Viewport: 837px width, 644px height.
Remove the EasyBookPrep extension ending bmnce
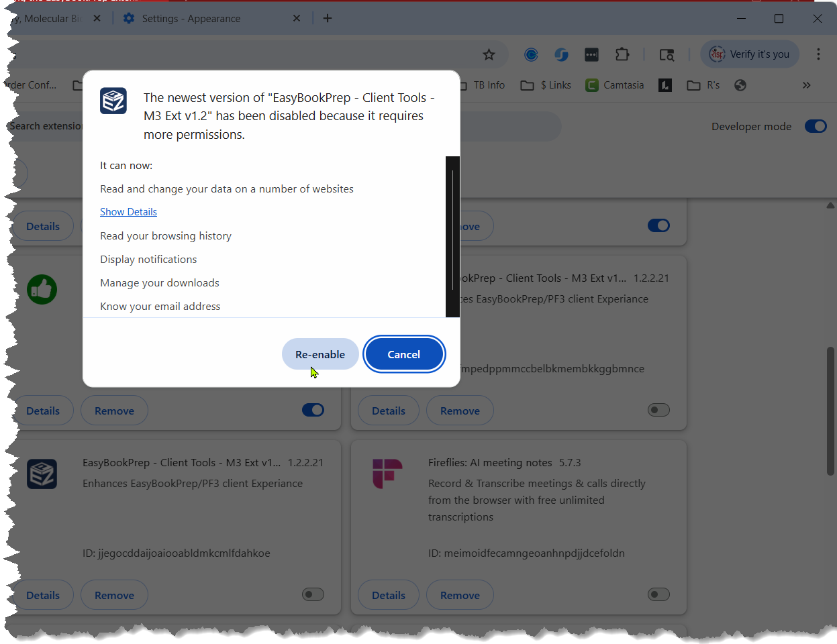click(460, 411)
